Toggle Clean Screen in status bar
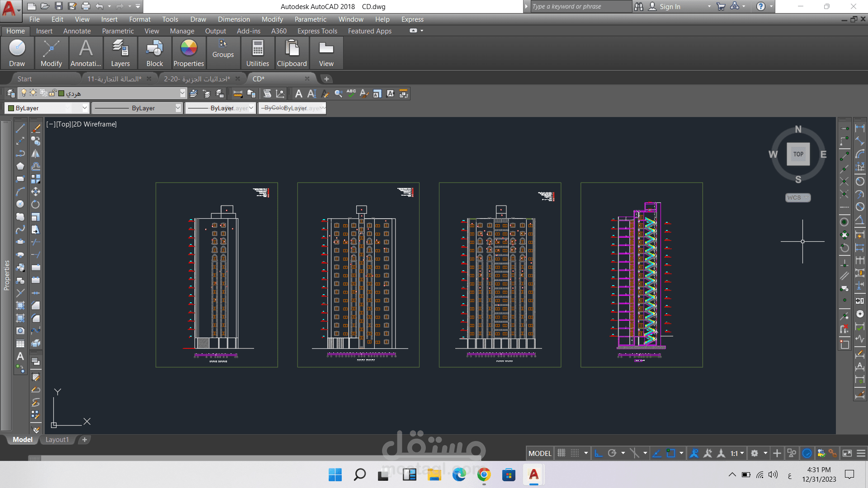Image resolution: width=868 pixels, height=488 pixels. (847, 453)
